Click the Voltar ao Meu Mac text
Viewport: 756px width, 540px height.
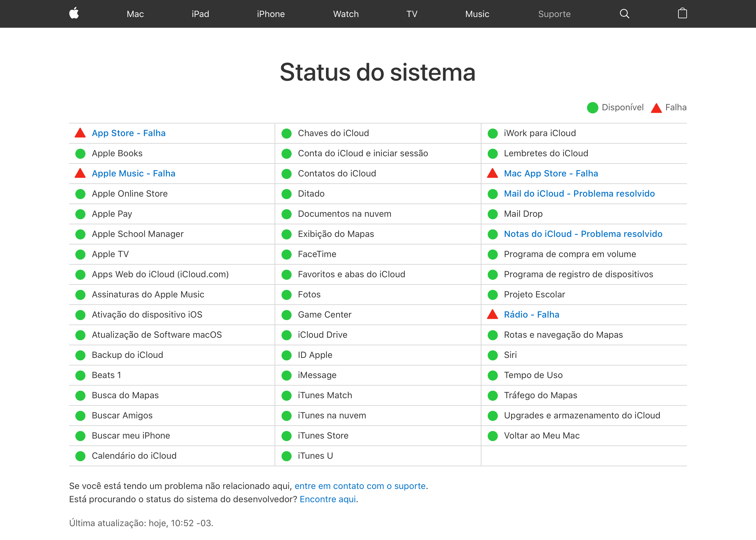tap(541, 436)
